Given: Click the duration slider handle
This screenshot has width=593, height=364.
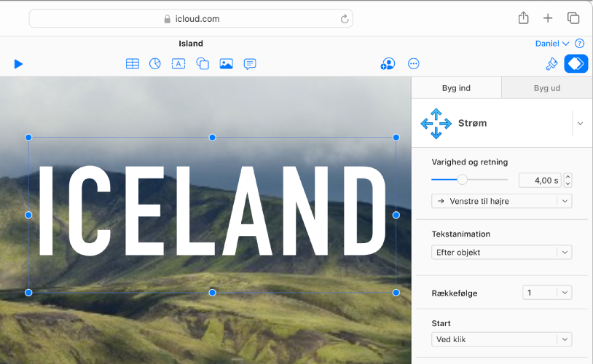Looking at the screenshot, I should tap(462, 180).
